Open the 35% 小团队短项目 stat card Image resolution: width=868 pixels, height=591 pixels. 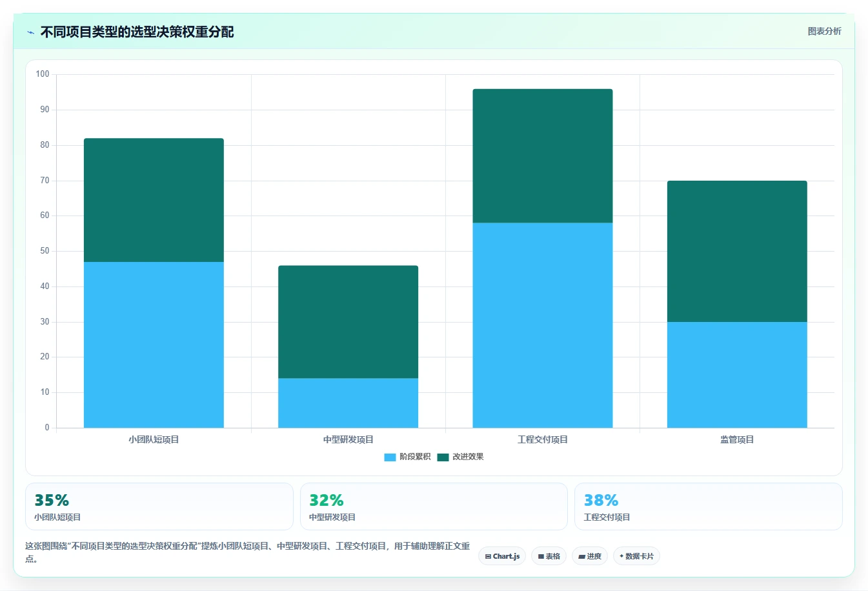click(159, 506)
